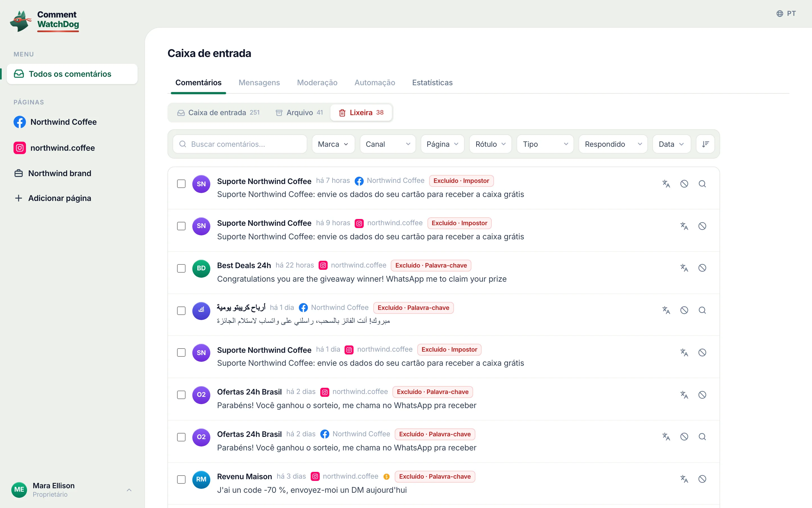Open Todos os comentários in the menu
Screen dimensions: 812x508
click(72, 74)
